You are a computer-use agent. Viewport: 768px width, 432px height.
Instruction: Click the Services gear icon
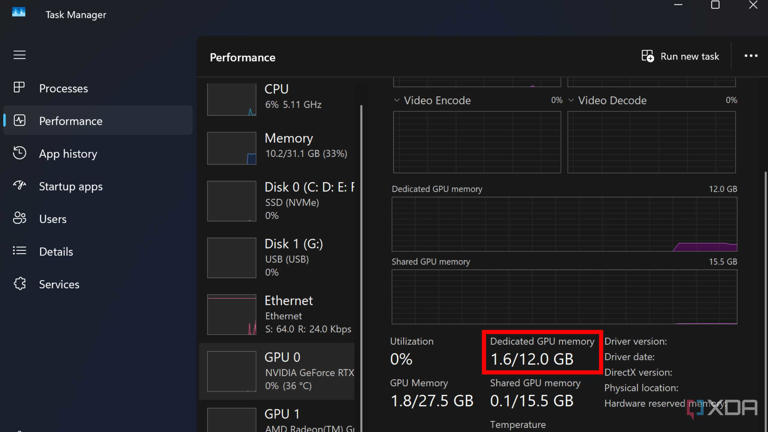(x=19, y=284)
